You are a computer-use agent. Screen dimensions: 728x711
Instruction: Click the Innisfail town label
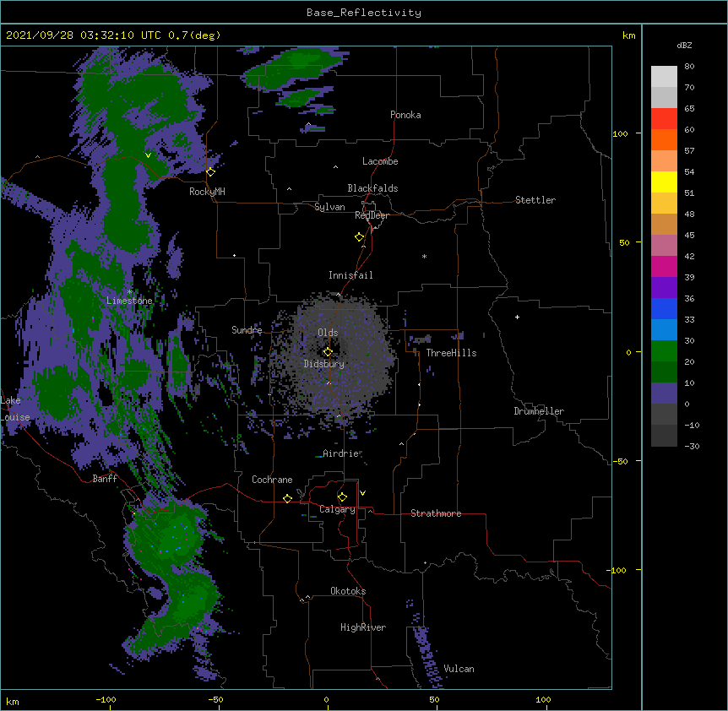350,275
